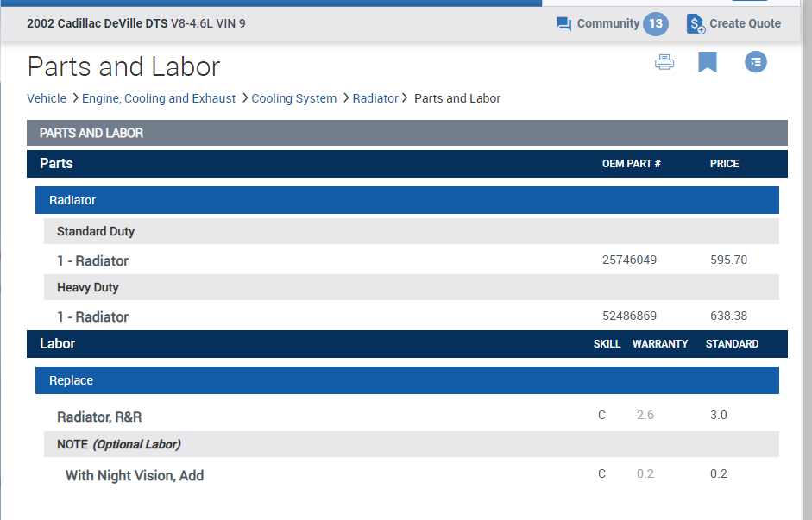Click the STANDARD column header
This screenshot has height=520, width=812.
coord(732,343)
